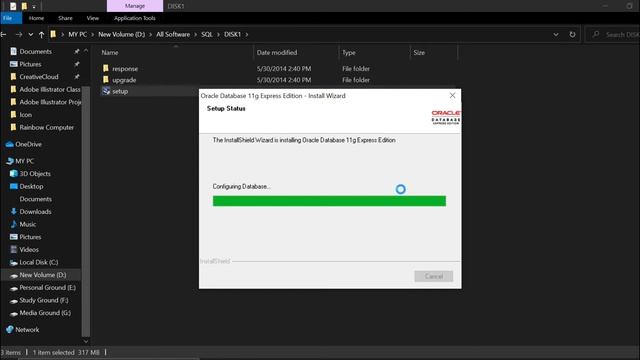Sort by Name column header
640x360 pixels.
[x=110, y=53]
